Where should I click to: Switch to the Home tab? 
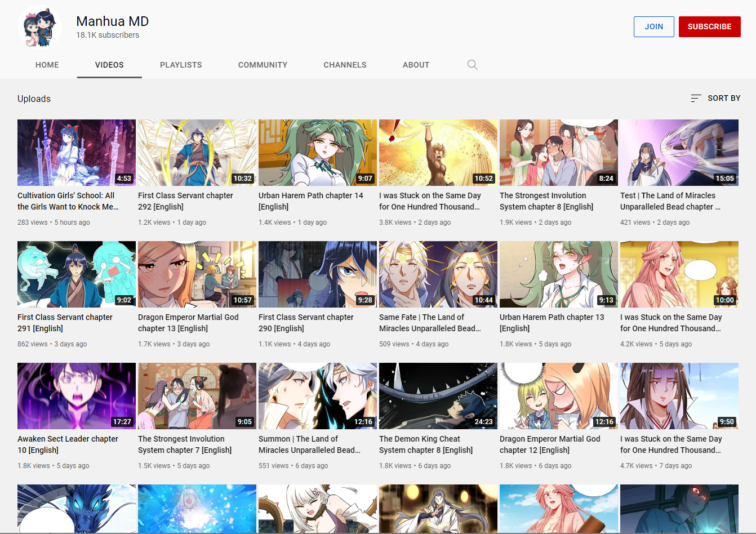pyautogui.click(x=47, y=65)
